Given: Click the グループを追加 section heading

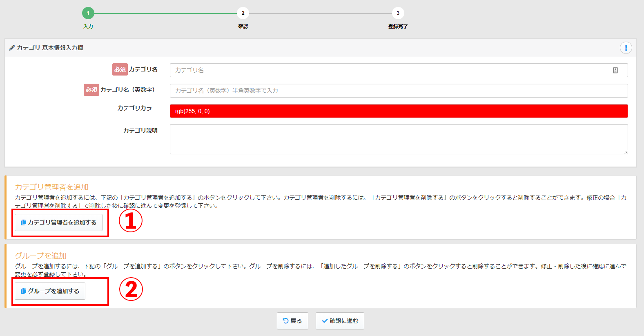Looking at the screenshot, I should pos(40,256).
